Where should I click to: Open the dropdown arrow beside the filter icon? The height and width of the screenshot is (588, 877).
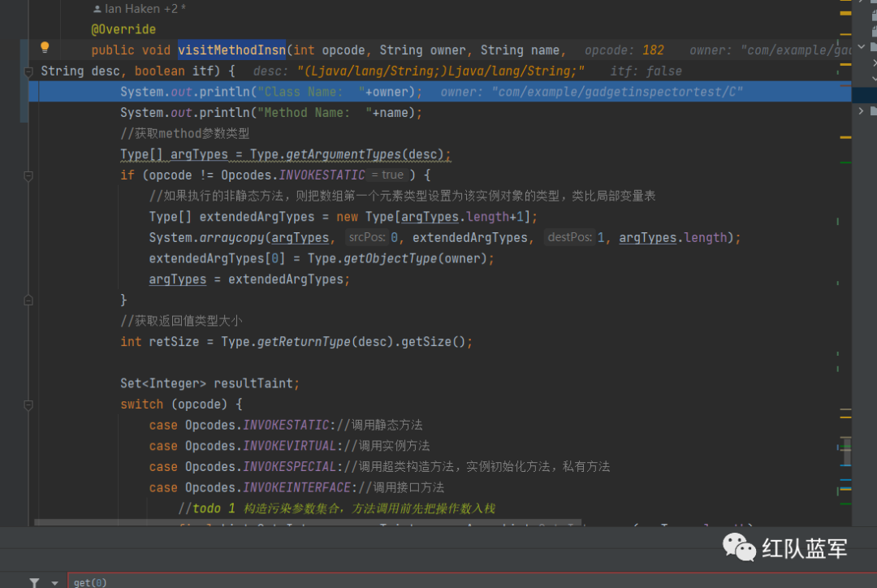pos(54,583)
